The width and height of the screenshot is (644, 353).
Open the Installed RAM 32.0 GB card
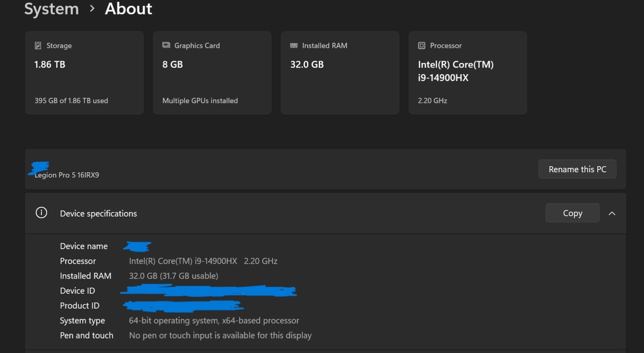pos(340,73)
